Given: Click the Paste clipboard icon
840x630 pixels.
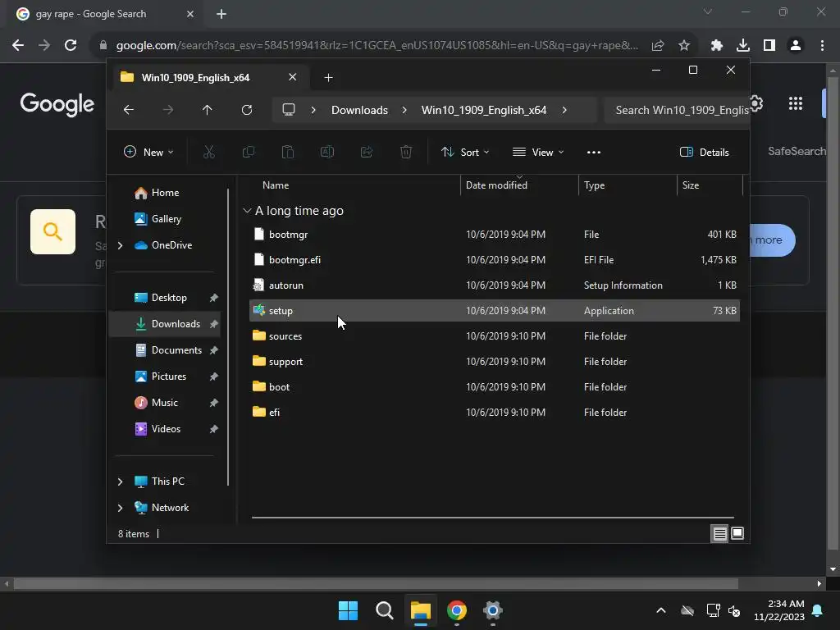Looking at the screenshot, I should 288,152.
